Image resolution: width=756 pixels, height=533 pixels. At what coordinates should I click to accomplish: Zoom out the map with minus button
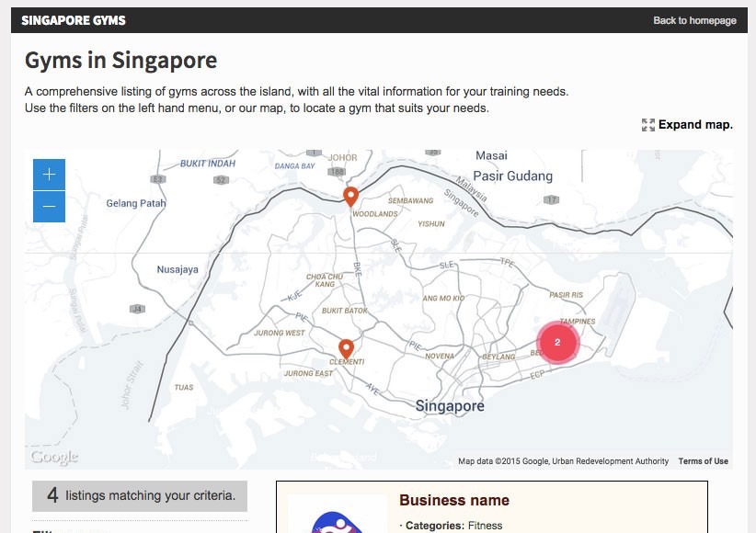tap(49, 207)
